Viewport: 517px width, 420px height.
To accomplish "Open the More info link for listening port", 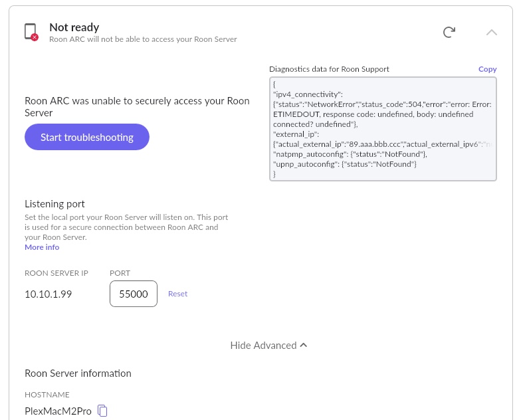I will 42,247.
